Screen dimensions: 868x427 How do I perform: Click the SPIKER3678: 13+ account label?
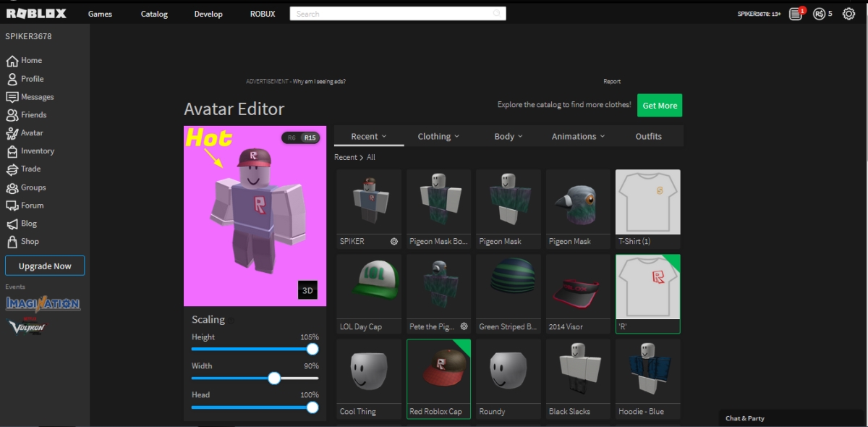[x=759, y=14]
